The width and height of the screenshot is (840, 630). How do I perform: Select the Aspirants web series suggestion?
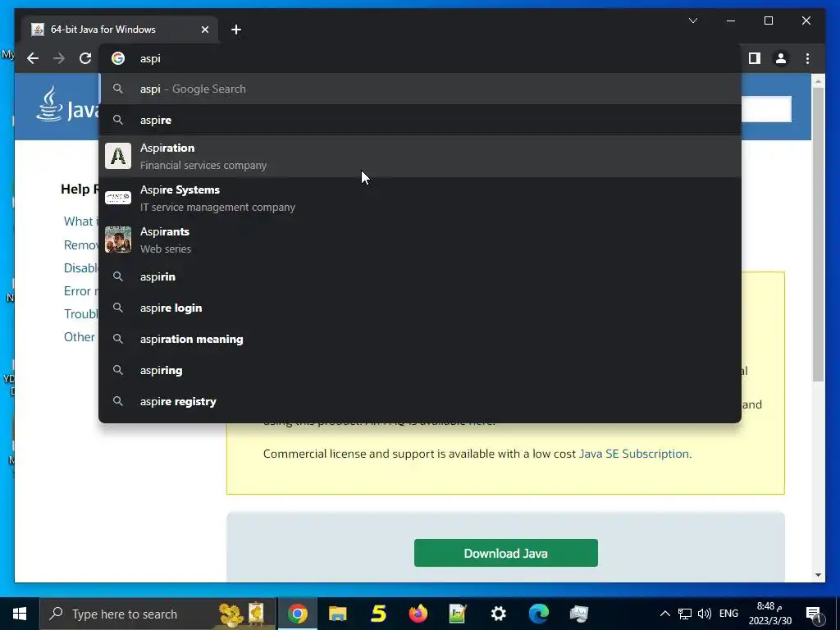point(420,240)
